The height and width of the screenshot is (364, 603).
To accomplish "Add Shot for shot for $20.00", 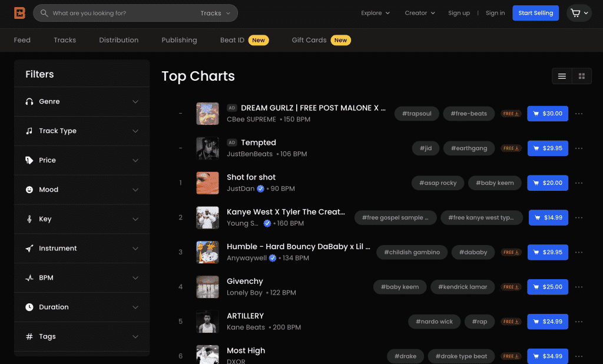I will 548,183.
